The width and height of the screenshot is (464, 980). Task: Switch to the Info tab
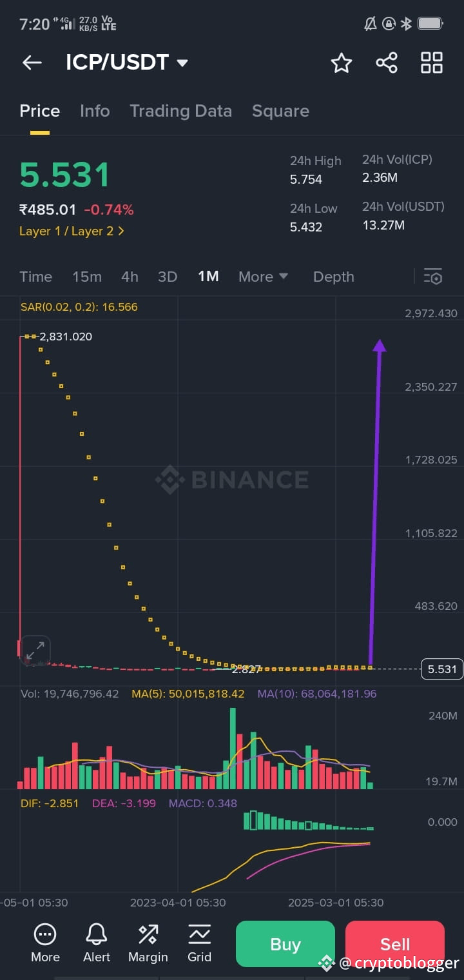coord(95,111)
